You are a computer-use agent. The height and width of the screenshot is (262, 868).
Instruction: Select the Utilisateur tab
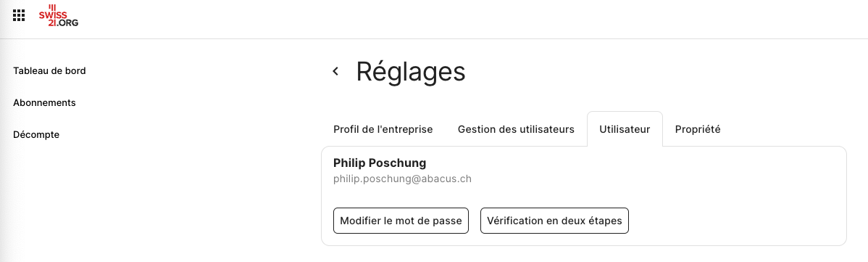(x=625, y=129)
